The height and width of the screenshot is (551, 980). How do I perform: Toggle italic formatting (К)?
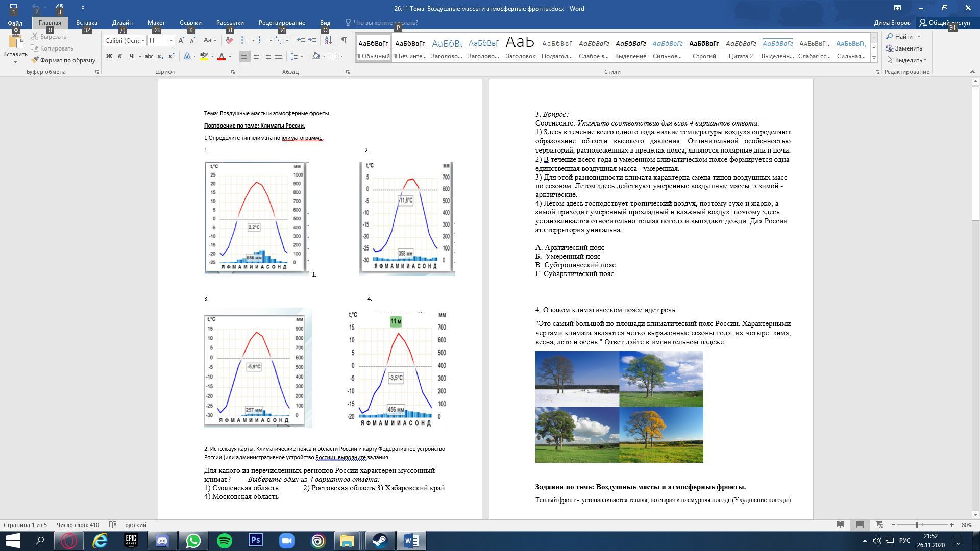coord(120,56)
